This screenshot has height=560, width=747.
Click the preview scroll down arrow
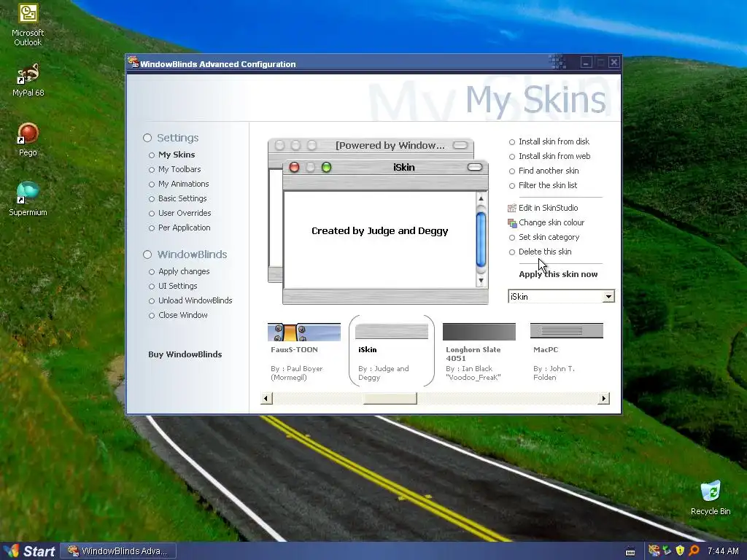point(481,281)
